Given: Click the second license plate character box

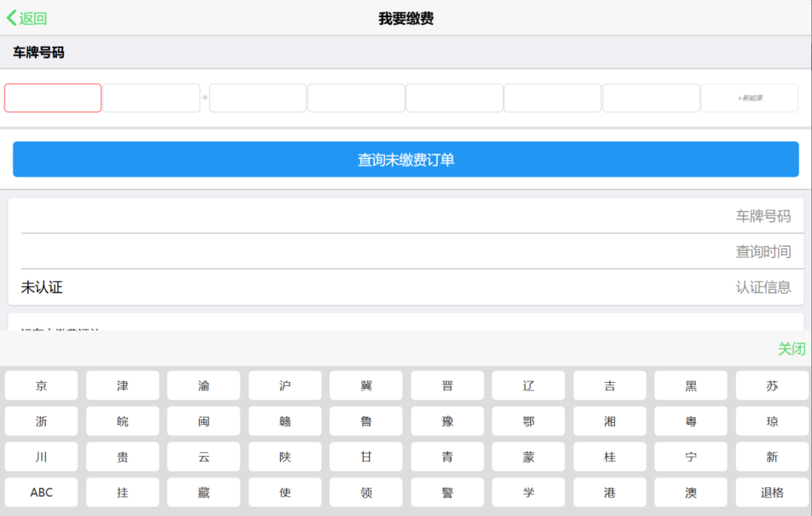Looking at the screenshot, I should pos(151,98).
